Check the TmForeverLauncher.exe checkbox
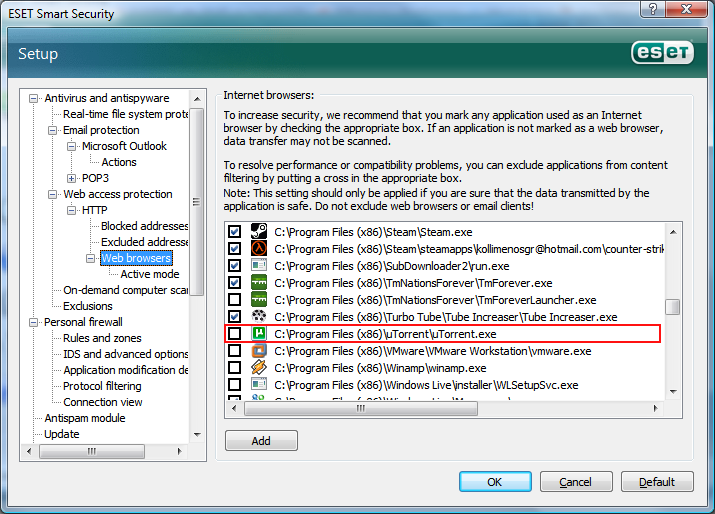This screenshot has height=514, width=715. (234, 300)
